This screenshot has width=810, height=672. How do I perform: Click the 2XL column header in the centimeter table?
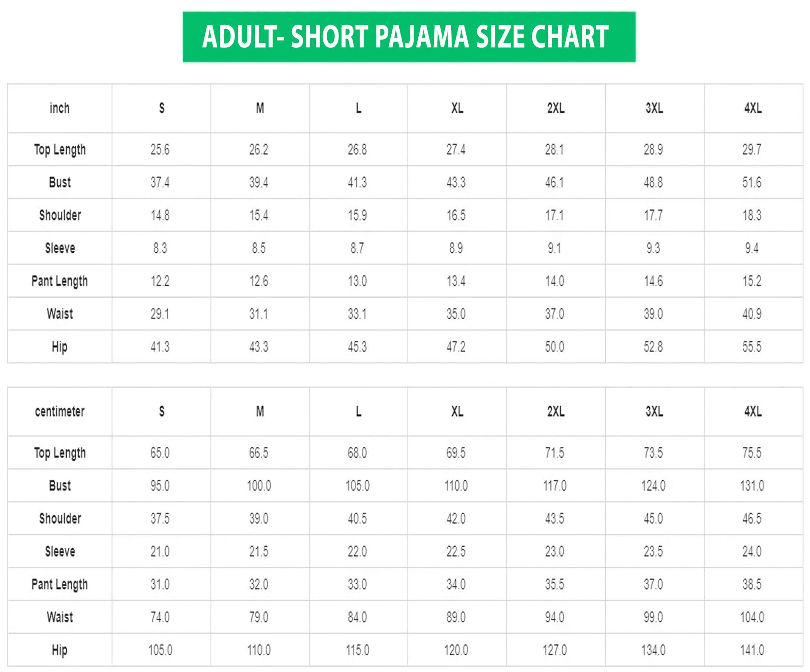(x=555, y=411)
